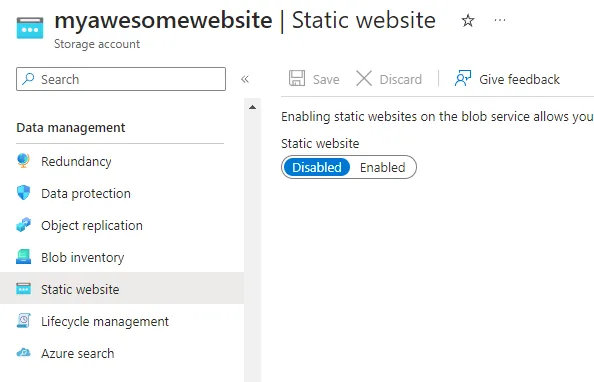This screenshot has height=382, width=594.
Task: Click the Give feedback person icon
Action: coord(463,78)
